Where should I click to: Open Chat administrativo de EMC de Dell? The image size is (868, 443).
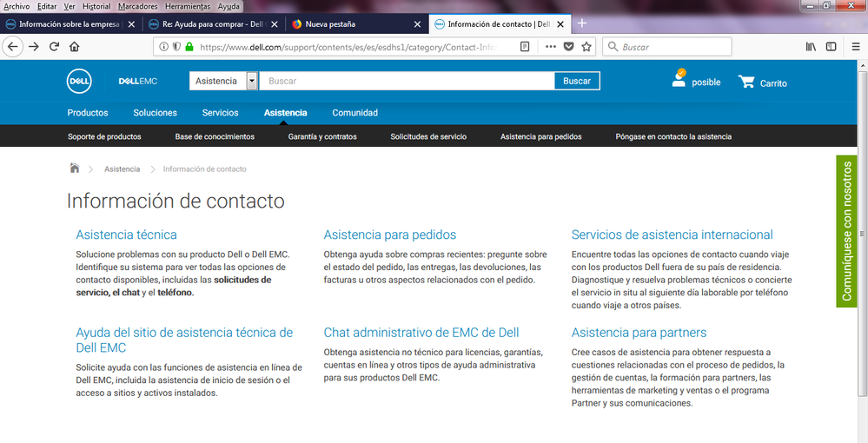[x=421, y=332]
